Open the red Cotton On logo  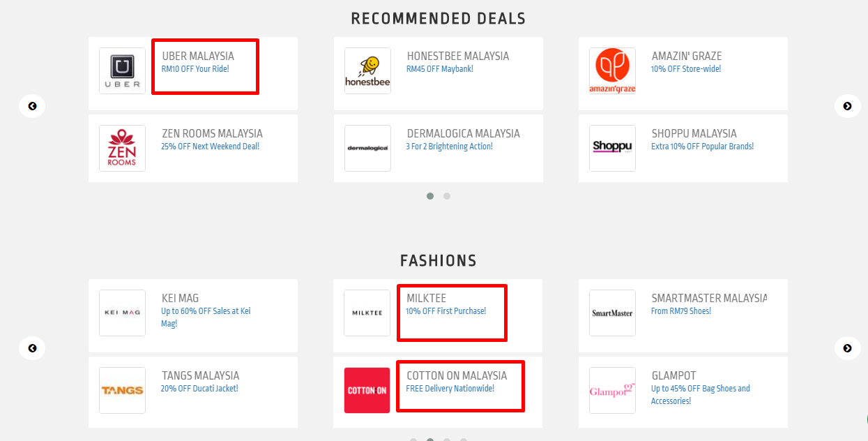[x=367, y=391]
